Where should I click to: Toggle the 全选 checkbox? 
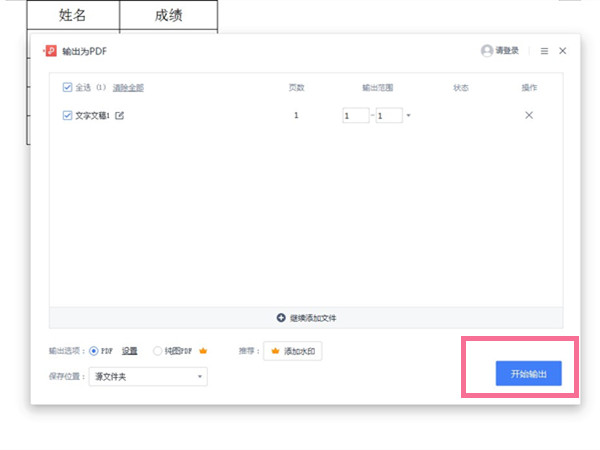[67, 87]
